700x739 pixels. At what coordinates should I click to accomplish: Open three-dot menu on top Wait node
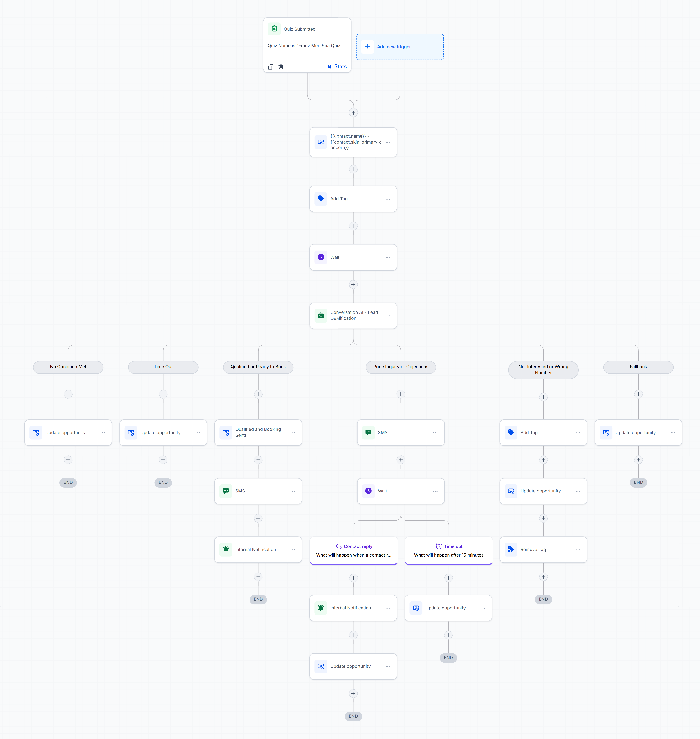(388, 258)
